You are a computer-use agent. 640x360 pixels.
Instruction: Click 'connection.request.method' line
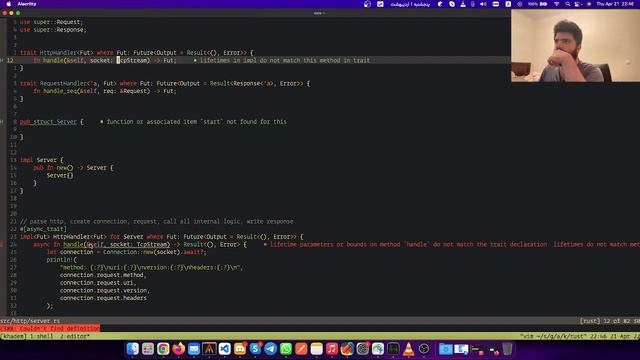tap(103, 275)
